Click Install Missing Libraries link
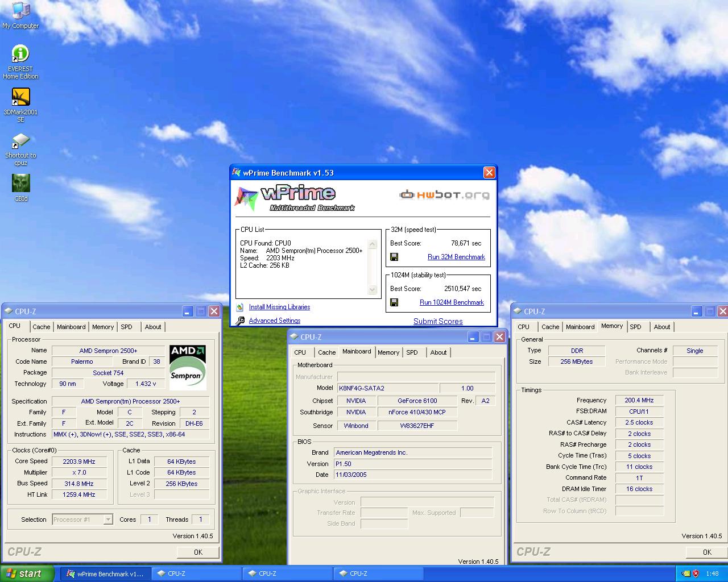 [279, 307]
